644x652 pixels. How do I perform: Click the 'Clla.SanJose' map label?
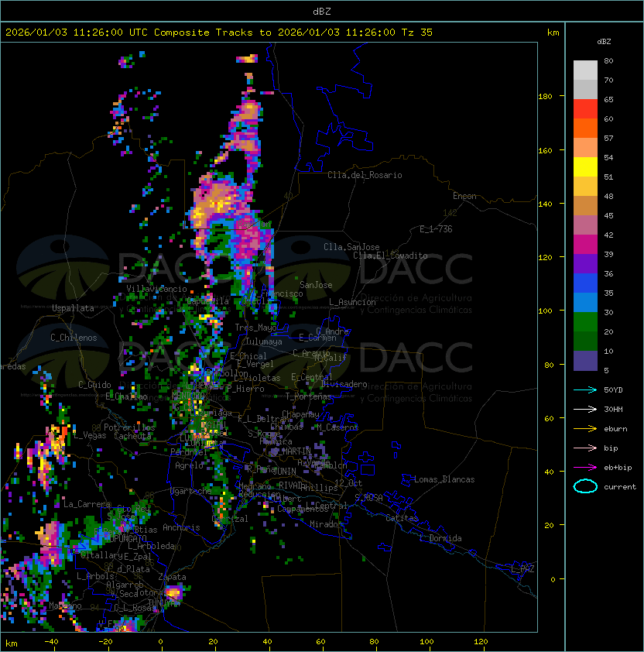click(x=351, y=247)
